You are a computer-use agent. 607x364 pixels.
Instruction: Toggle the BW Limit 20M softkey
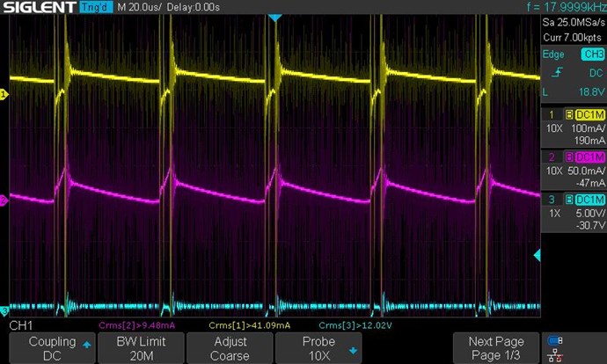(x=141, y=348)
